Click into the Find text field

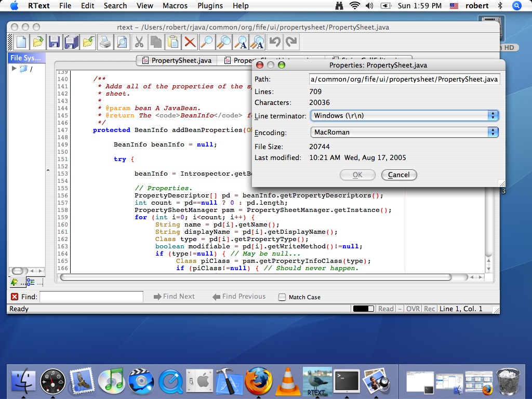(x=91, y=297)
